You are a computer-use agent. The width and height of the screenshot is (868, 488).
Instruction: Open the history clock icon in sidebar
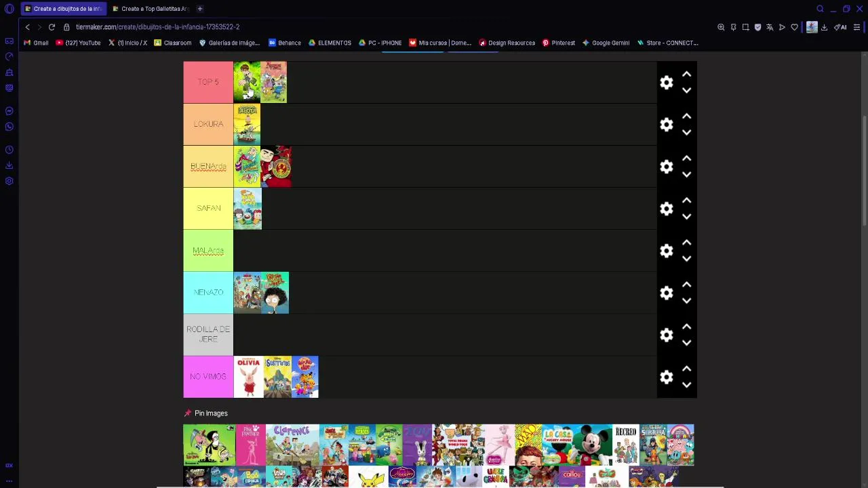(x=9, y=150)
